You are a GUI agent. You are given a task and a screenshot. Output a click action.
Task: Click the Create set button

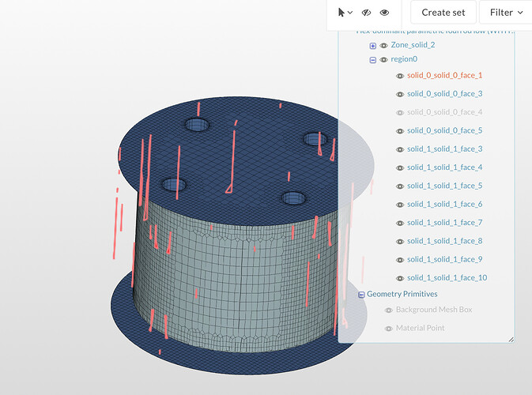(443, 13)
